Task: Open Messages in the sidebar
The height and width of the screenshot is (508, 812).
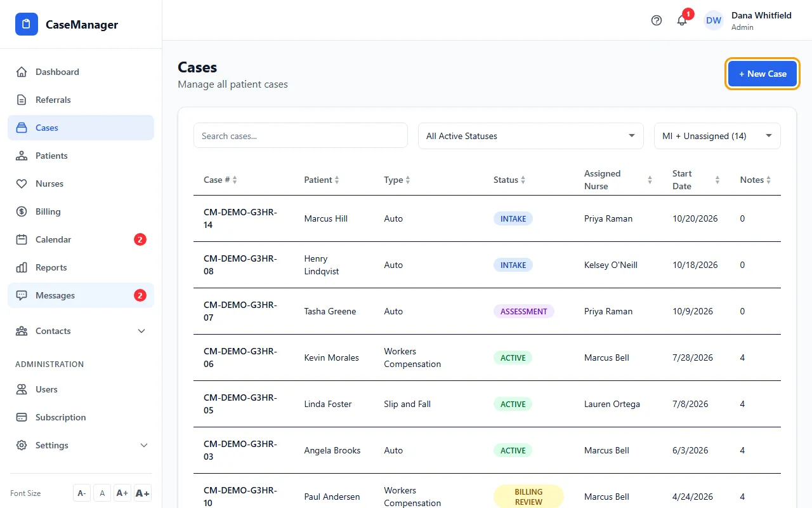Action: click(81, 295)
